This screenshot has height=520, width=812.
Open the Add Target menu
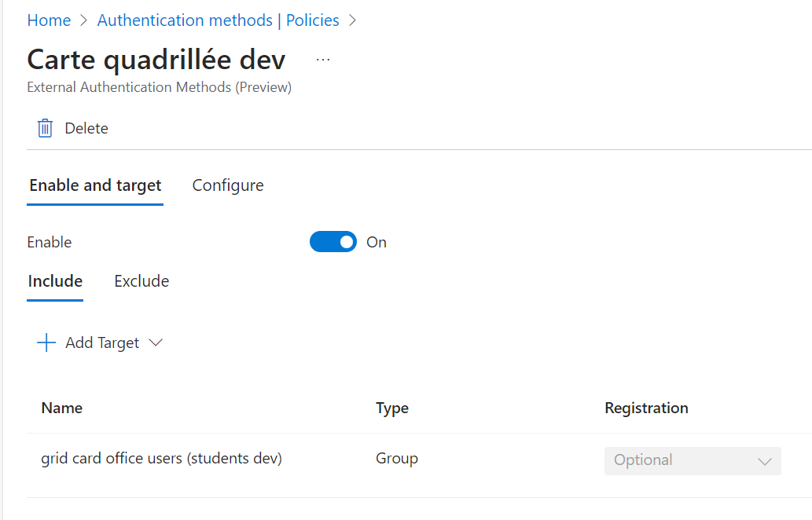pos(102,342)
